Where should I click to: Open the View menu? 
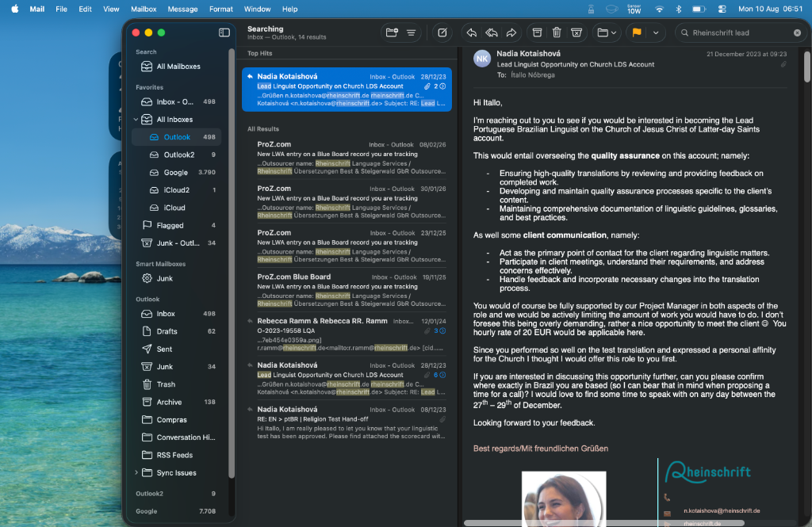point(111,9)
